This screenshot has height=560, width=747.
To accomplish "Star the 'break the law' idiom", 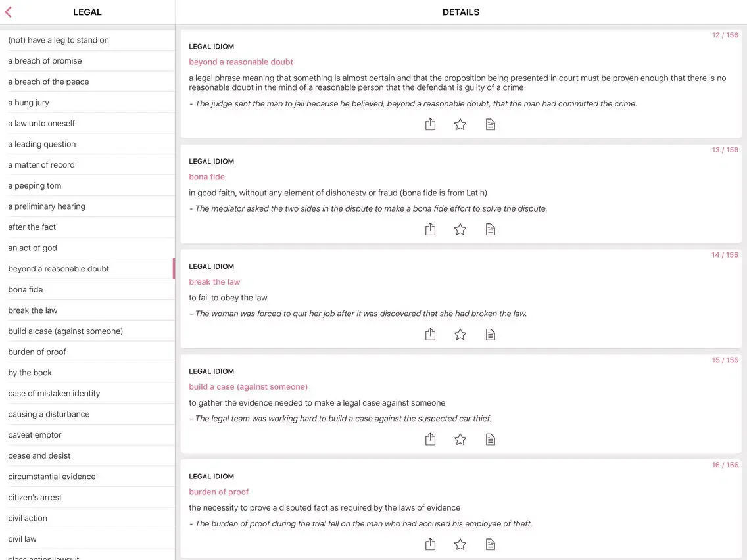I will (x=460, y=335).
